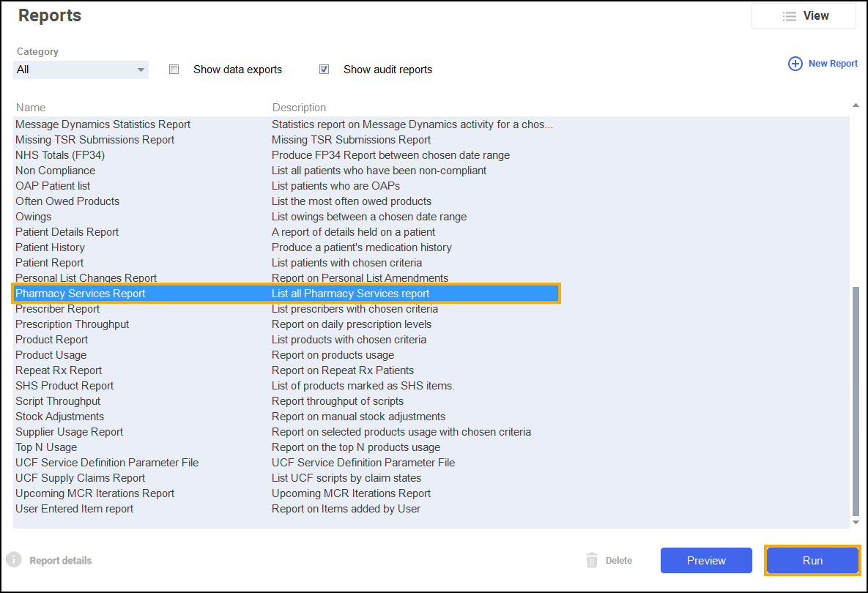
Task: Uncheck the Show audit reports checkbox
Action: [324, 70]
